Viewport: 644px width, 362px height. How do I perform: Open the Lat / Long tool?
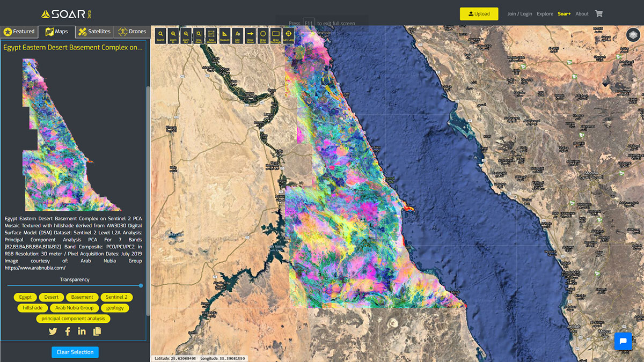289,35
